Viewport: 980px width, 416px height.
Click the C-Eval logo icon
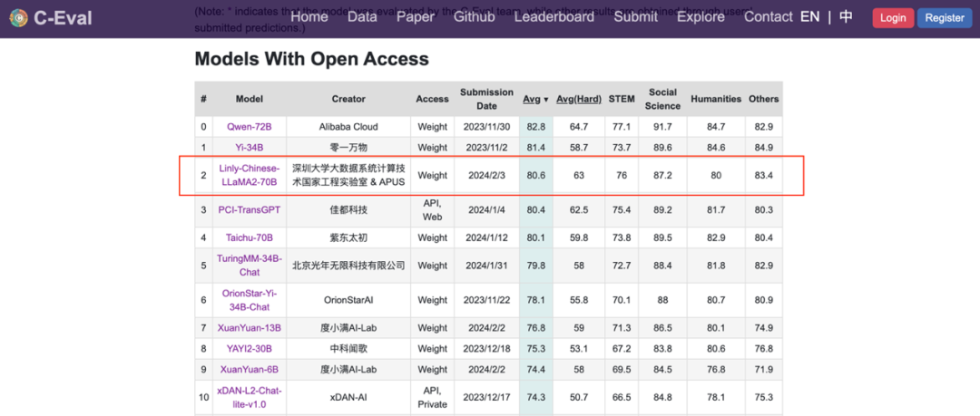click(x=19, y=18)
